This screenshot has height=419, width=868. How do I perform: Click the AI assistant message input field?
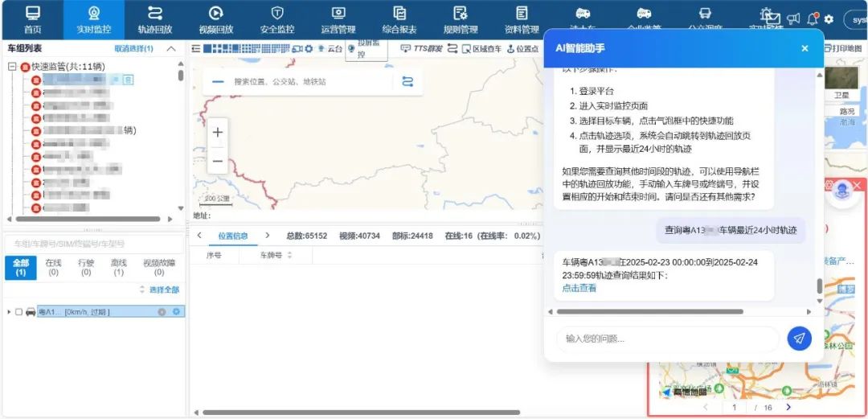(x=667, y=339)
